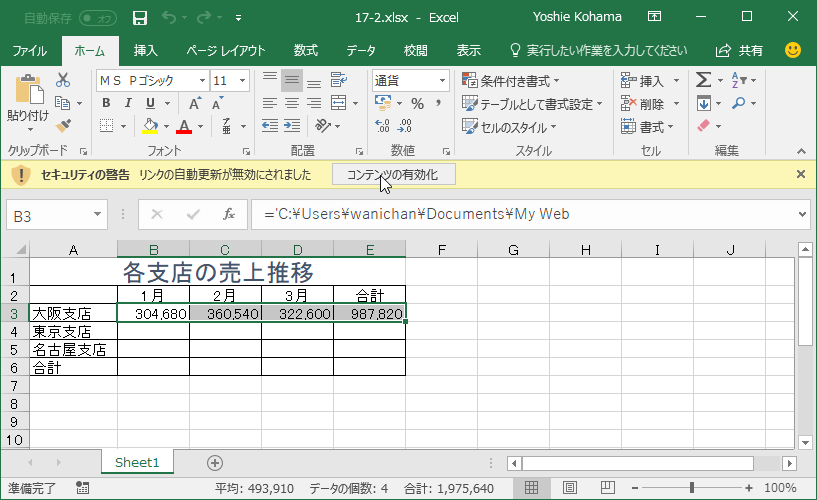The width and height of the screenshot is (817, 500).
Task: Click the AutoSum sigma icon
Action: pyautogui.click(x=703, y=80)
